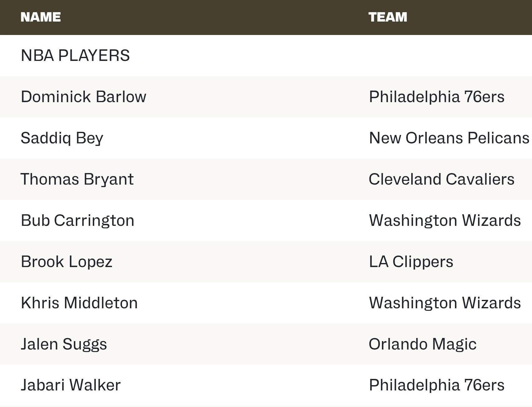Select the Khris Middleton name cell
The height and width of the screenshot is (407, 532).
click(79, 303)
